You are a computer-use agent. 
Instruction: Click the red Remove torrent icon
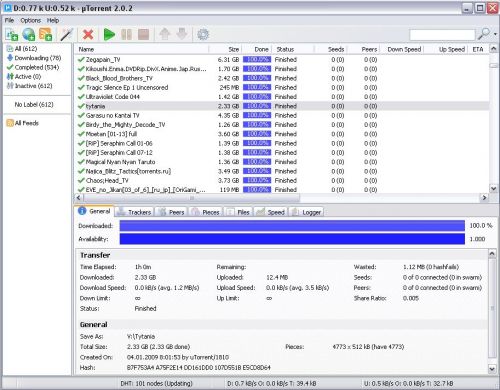point(88,34)
